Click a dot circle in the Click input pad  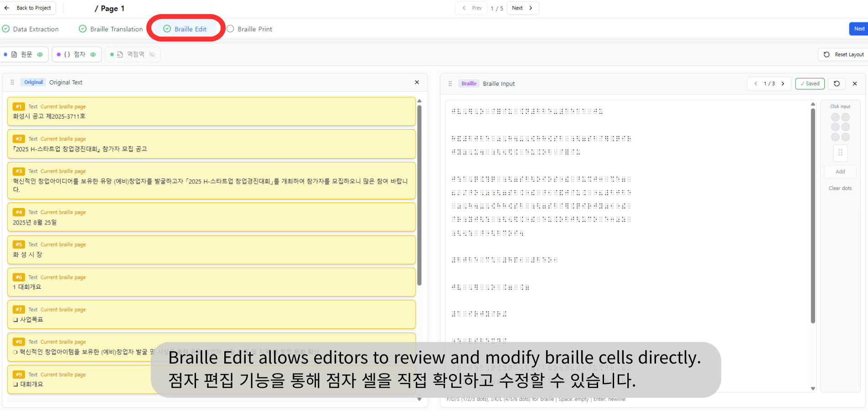click(x=835, y=117)
